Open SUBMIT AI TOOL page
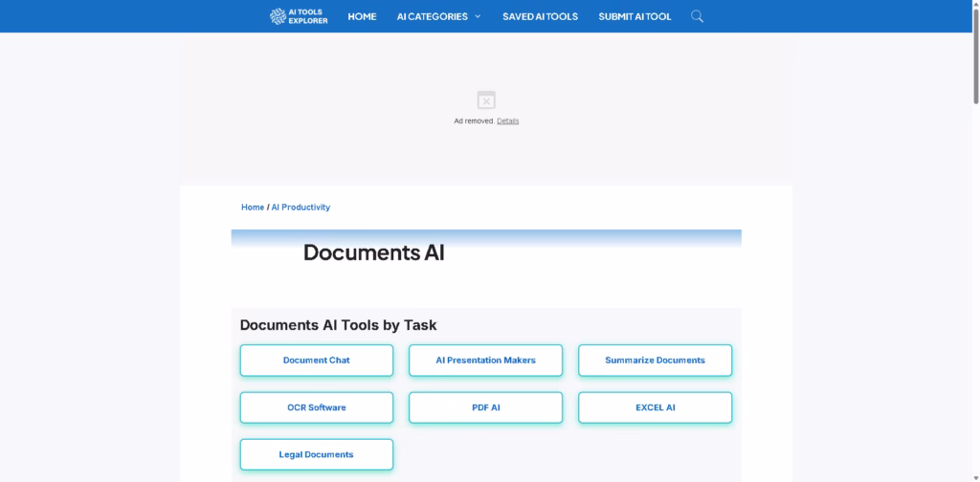This screenshot has height=482, width=980. click(635, 16)
